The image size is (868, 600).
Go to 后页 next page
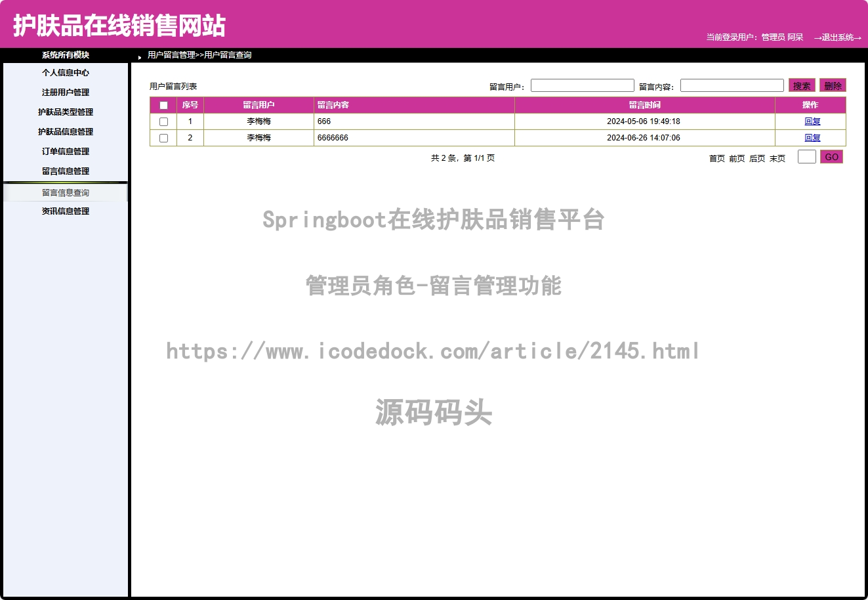pyautogui.click(x=757, y=159)
